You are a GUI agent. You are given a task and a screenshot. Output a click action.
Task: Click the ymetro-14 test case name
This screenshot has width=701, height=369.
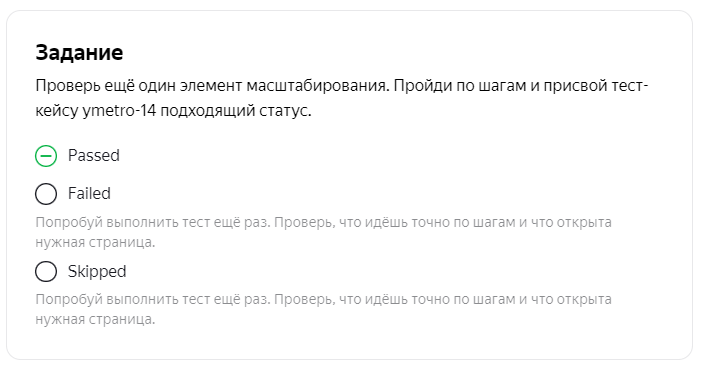(119, 110)
